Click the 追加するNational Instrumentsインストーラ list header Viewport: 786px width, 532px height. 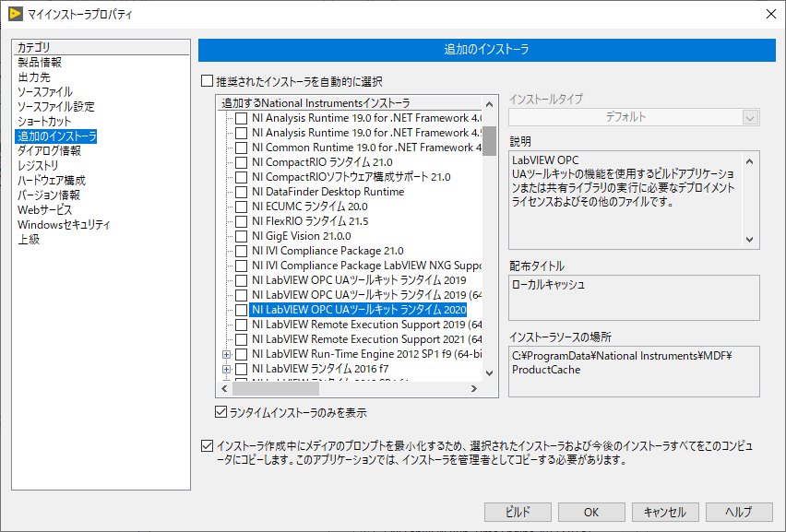(350, 103)
